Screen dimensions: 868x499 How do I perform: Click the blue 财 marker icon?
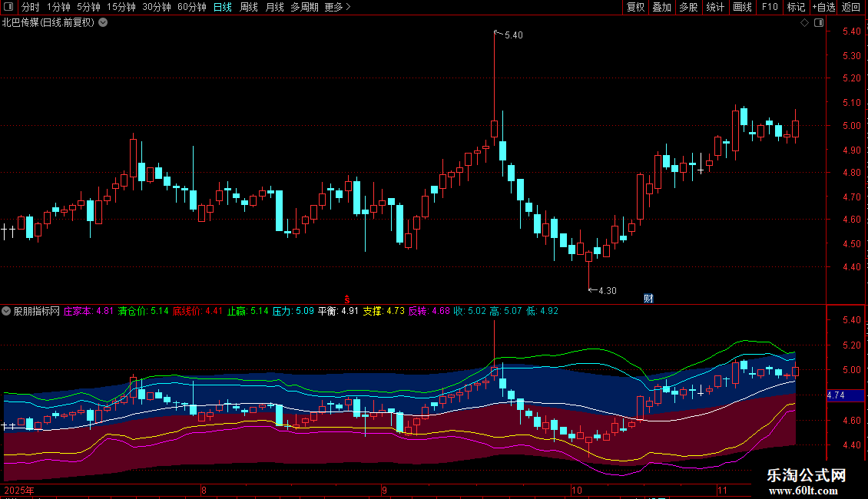tap(648, 299)
